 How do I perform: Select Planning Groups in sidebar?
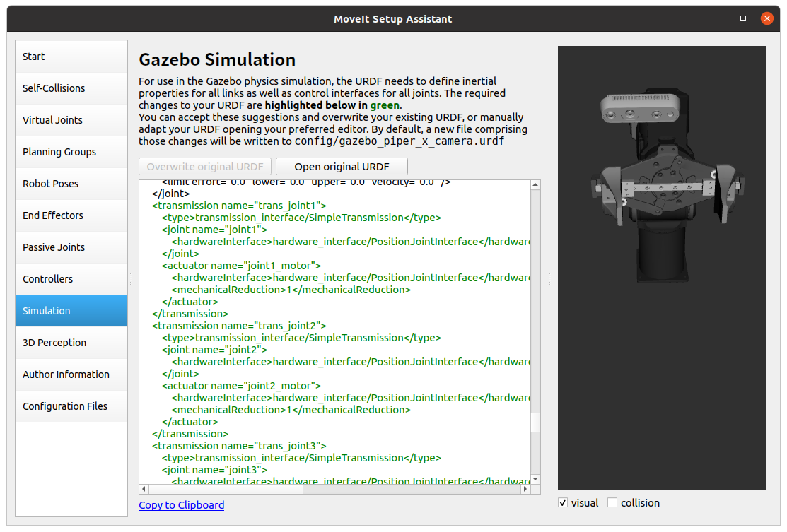(71, 152)
